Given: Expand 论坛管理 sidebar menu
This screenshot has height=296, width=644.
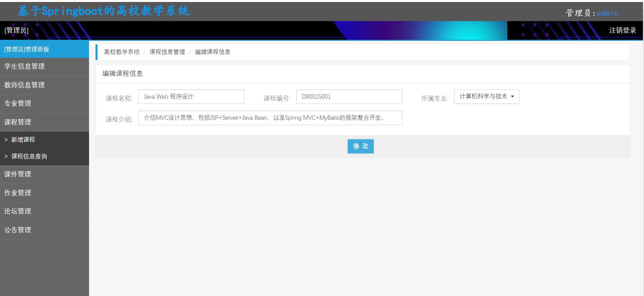Looking at the screenshot, I should 45,211.
